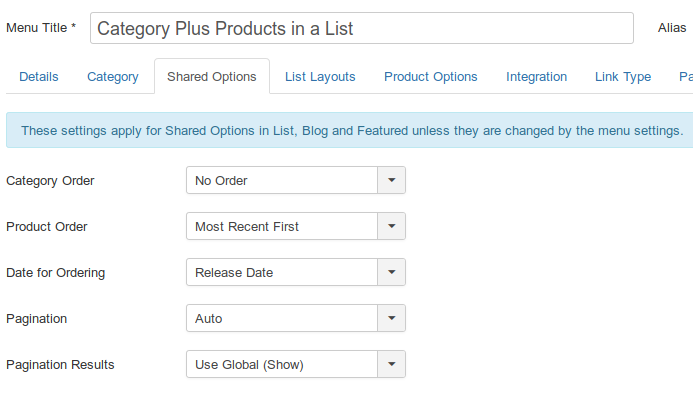Click the 'No Order' selection box
The image size is (693, 404).
(281, 181)
